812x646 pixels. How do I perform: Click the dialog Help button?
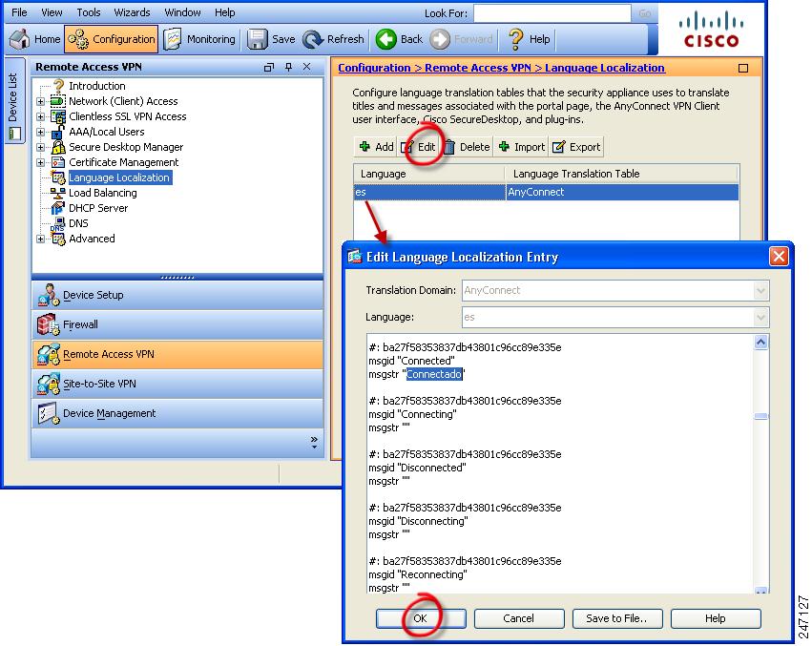point(716,618)
